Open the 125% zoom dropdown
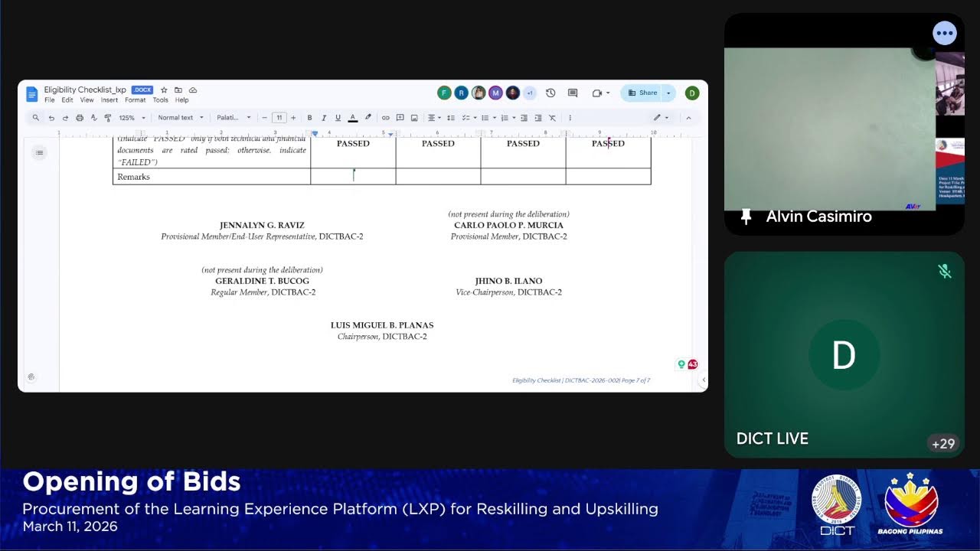The height and width of the screenshot is (551, 980). coord(132,118)
